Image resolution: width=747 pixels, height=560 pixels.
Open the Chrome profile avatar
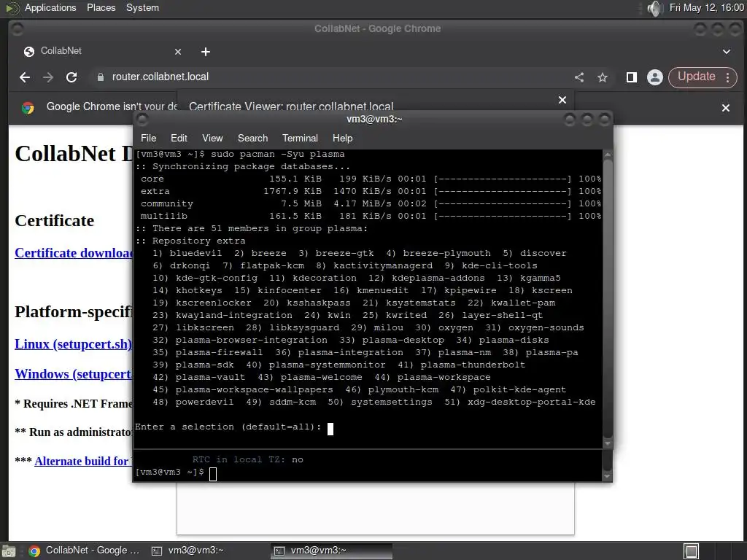(x=655, y=77)
